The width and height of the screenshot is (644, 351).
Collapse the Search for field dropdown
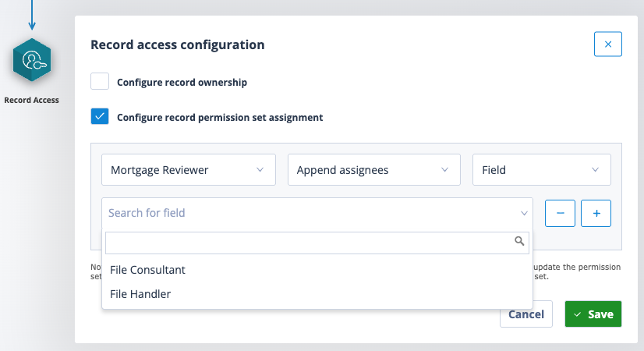pyautogui.click(x=317, y=213)
